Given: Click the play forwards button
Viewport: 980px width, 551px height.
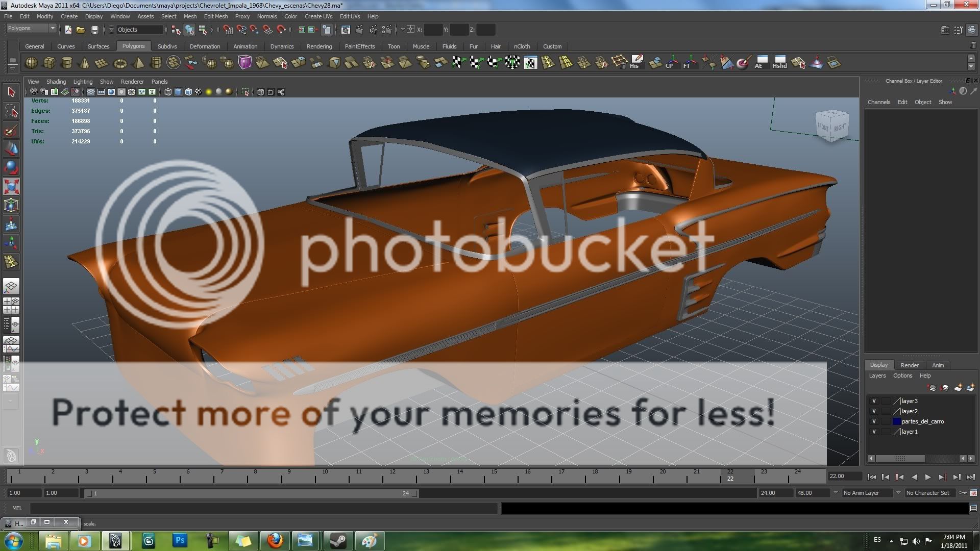Looking at the screenshot, I should tap(928, 477).
